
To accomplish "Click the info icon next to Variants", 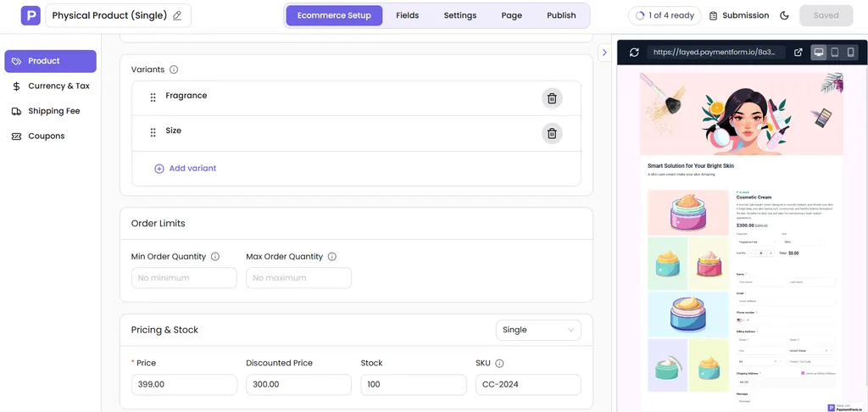I will click(x=174, y=70).
